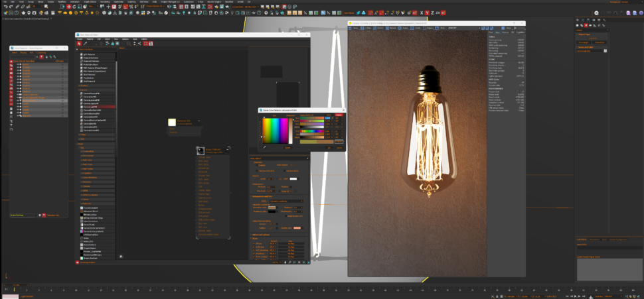Toggle Thin (no refraction) checkbox
This screenshot has height=299, width=644.
[257, 170]
